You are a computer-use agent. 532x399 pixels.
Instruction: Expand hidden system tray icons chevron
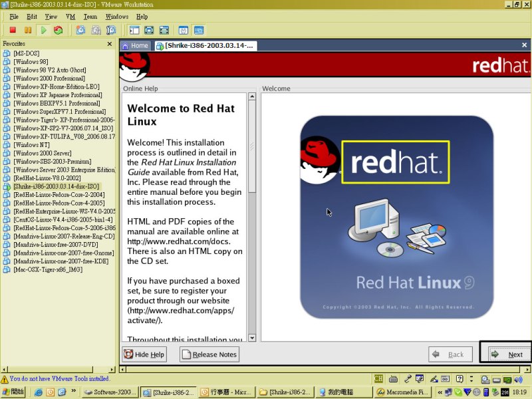tap(440, 392)
